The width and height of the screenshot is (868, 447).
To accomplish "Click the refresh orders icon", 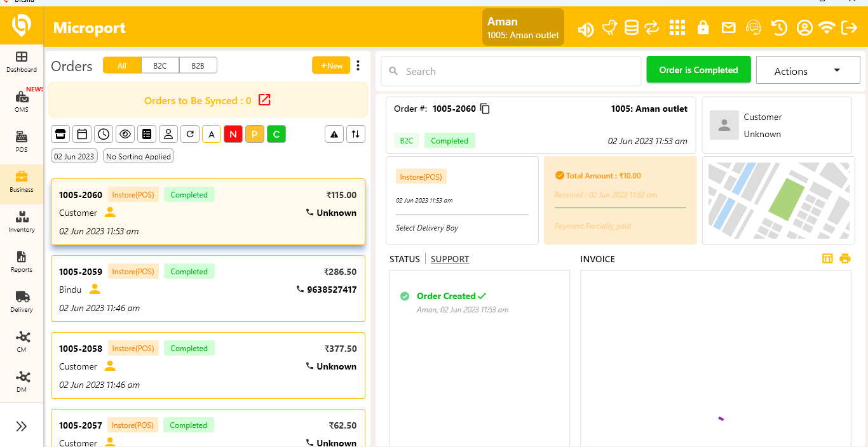I will coord(190,134).
